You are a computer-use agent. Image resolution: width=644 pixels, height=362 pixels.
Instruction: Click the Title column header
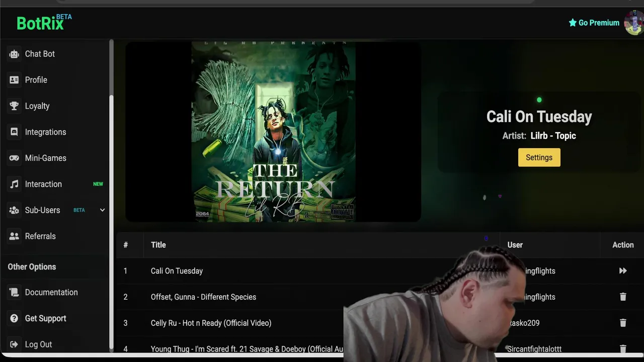(158, 245)
